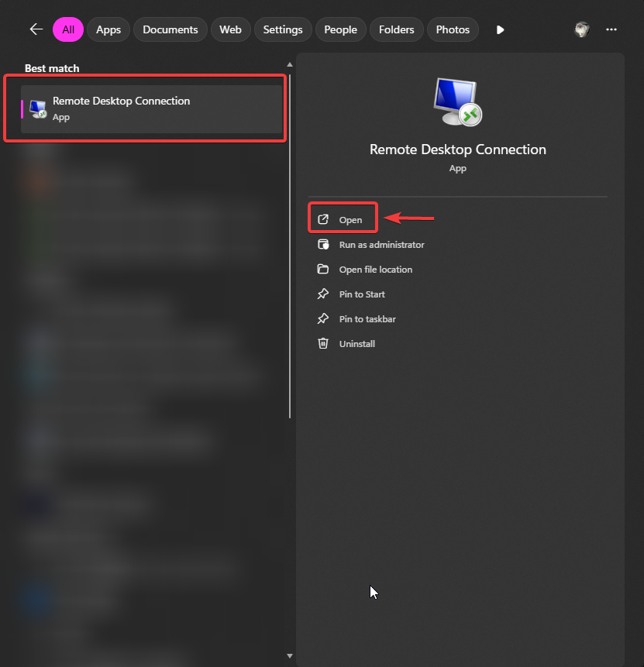644x667 pixels.
Task: Open the user profile avatar
Action: (x=582, y=29)
